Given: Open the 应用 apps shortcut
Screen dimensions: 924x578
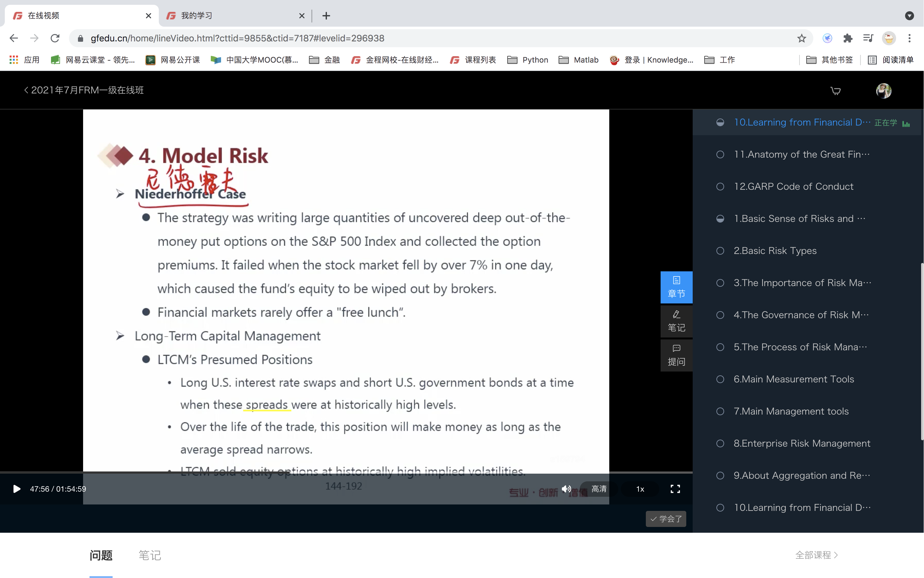Looking at the screenshot, I should 24,60.
